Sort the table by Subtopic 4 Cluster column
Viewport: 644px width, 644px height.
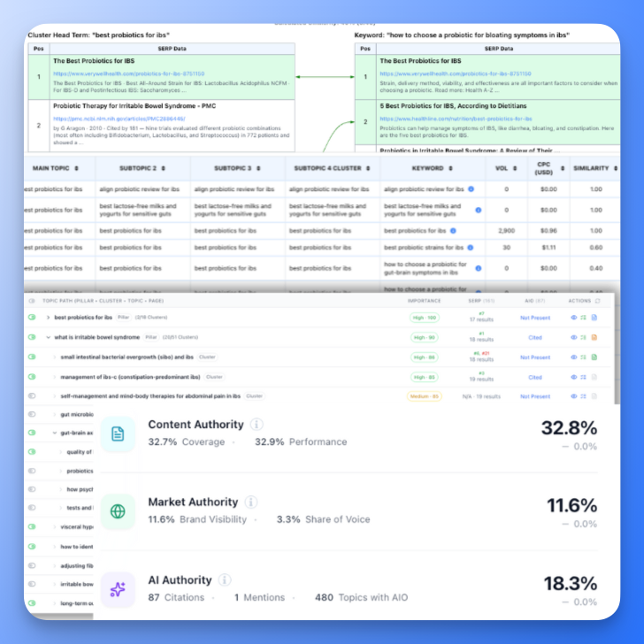pos(368,168)
